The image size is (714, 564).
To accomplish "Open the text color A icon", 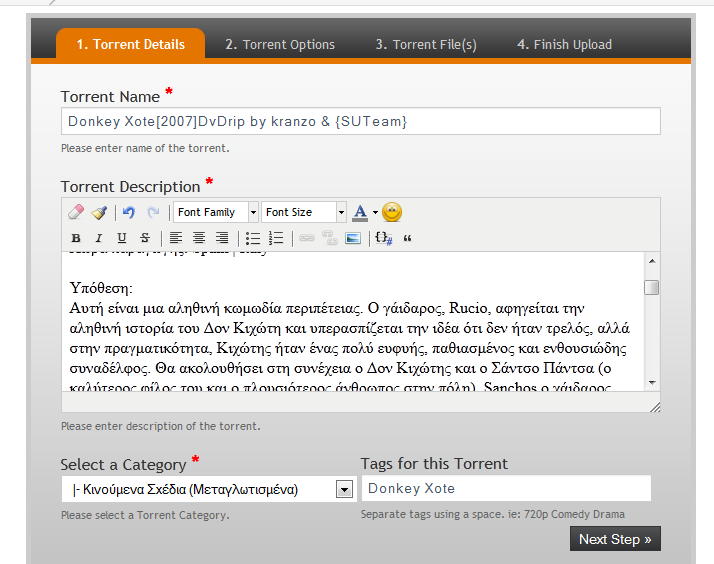I will (360, 212).
